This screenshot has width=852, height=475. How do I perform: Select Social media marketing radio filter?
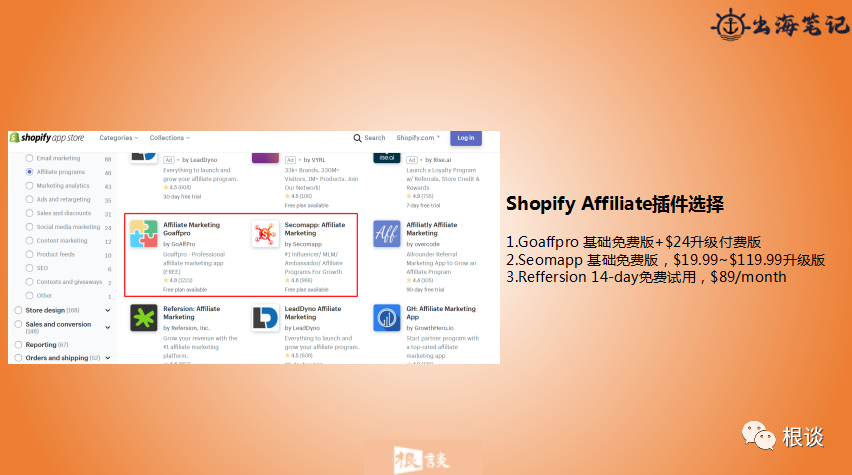pyautogui.click(x=29, y=227)
